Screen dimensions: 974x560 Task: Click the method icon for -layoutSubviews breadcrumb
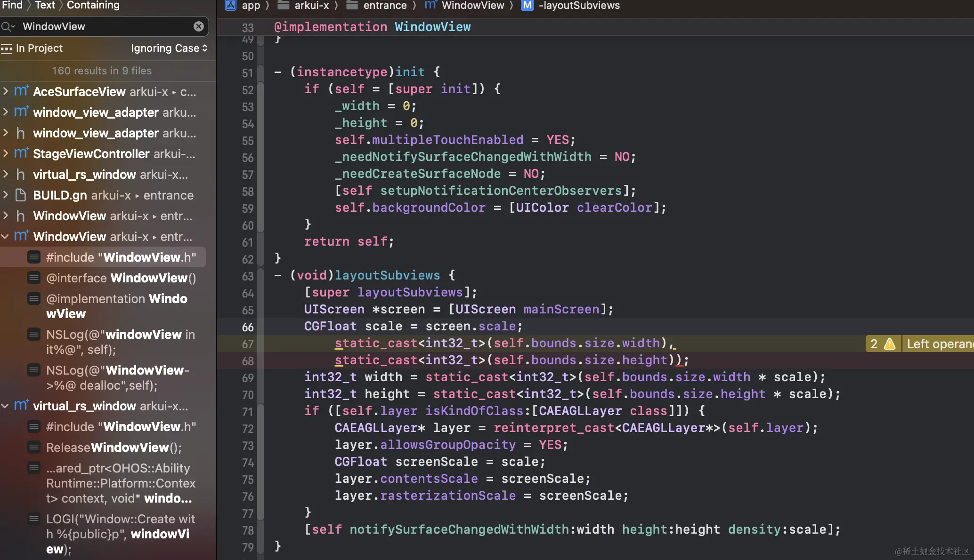(x=528, y=6)
